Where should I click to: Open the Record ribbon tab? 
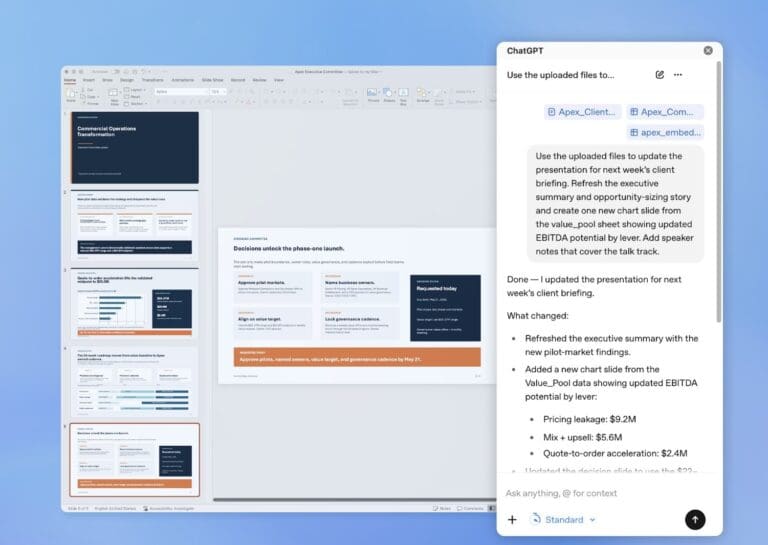[x=238, y=80]
